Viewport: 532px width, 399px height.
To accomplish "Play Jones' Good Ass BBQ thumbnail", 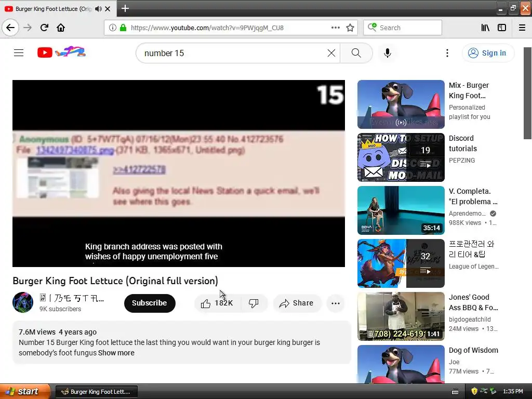I will [401, 316].
